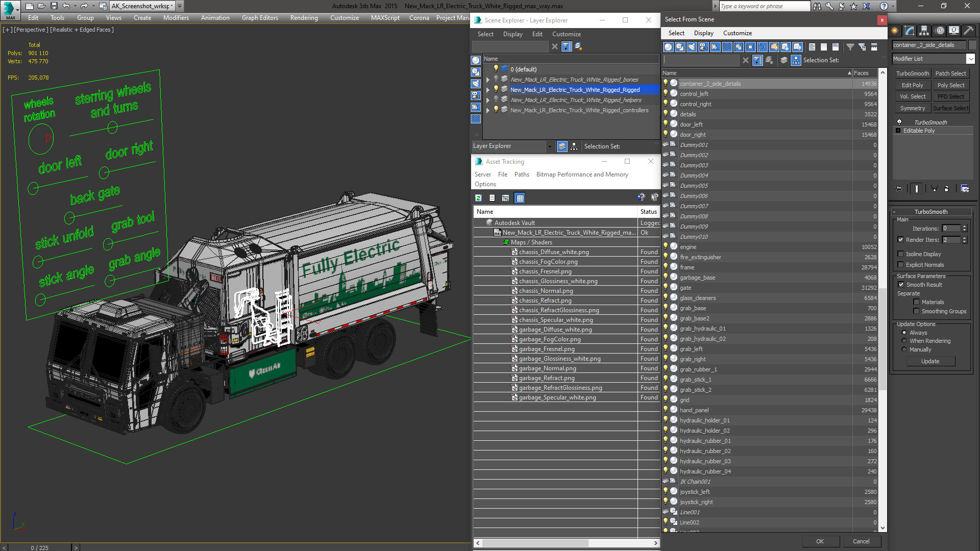
Task: Switch Asset Tracking to table view icon
Action: pos(520,198)
